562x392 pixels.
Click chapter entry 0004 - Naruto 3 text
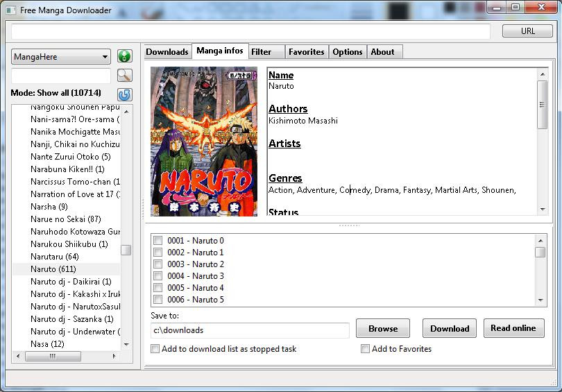[196, 276]
